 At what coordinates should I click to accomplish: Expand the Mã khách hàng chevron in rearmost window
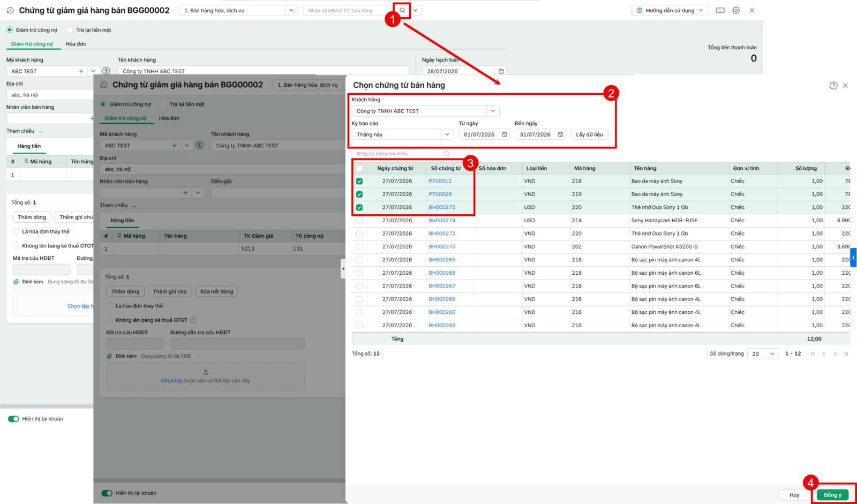[x=93, y=71]
